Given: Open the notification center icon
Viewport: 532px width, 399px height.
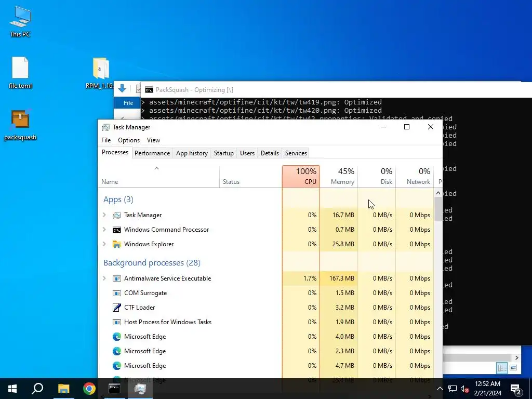Looking at the screenshot, I should (515, 389).
